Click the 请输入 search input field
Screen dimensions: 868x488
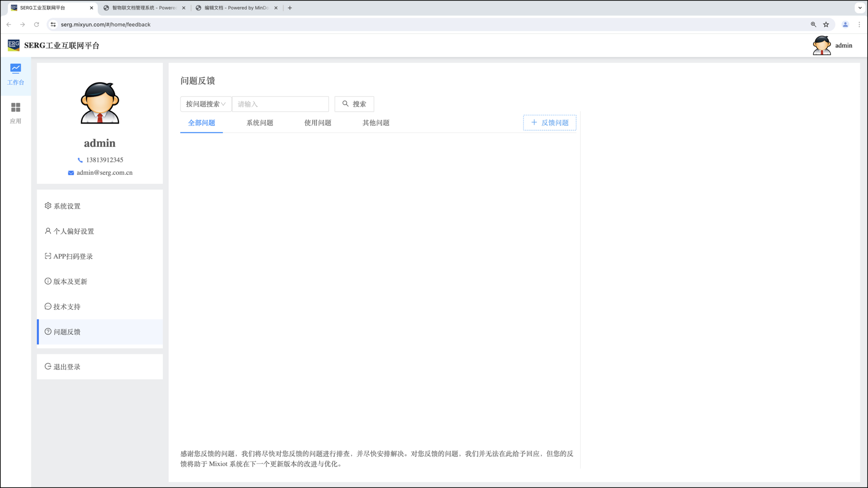pyautogui.click(x=280, y=104)
